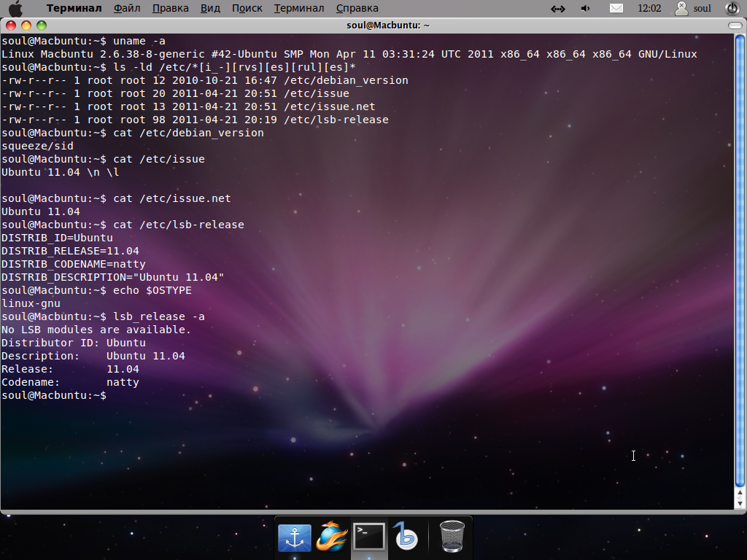Select the Terminal dock icon
Screen dimensions: 747x560
click(x=369, y=537)
